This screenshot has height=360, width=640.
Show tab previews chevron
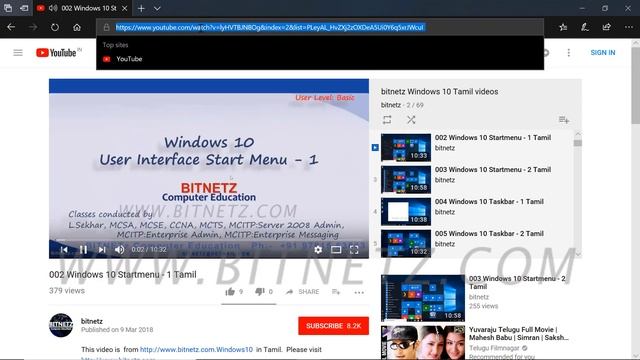coord(157,8)
